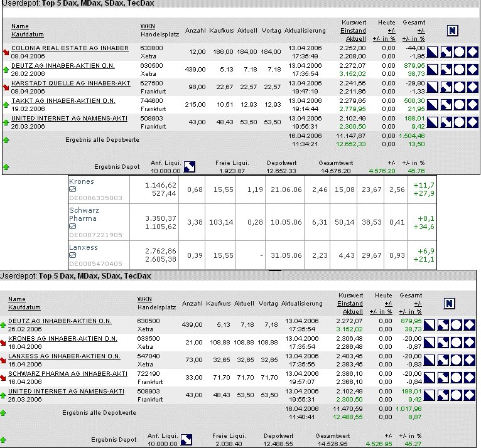
Task: Click WKN number 633500
Action: [x=148, y=339]
